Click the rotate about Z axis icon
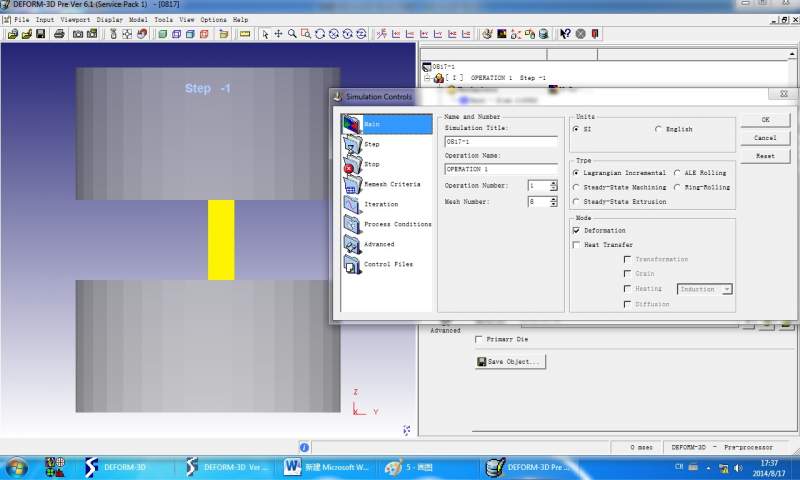The height and width of the screenshot is (480, 800). (361, 34)
